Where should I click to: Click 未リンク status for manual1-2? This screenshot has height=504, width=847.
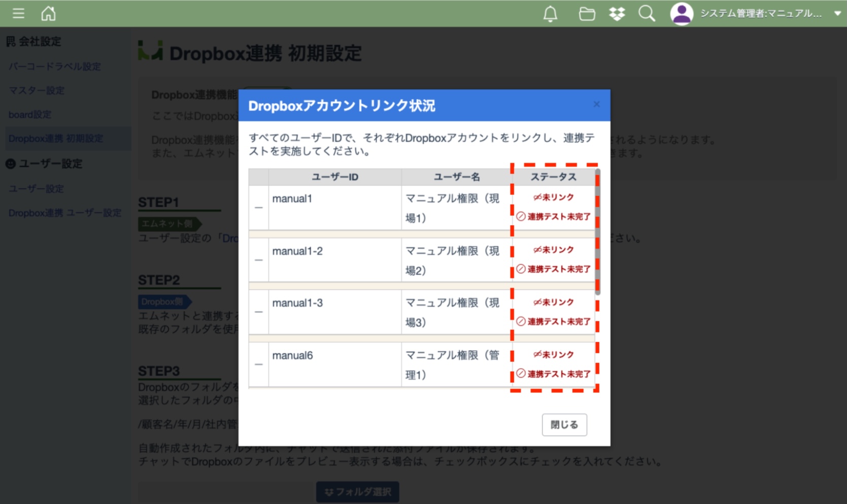554,250
